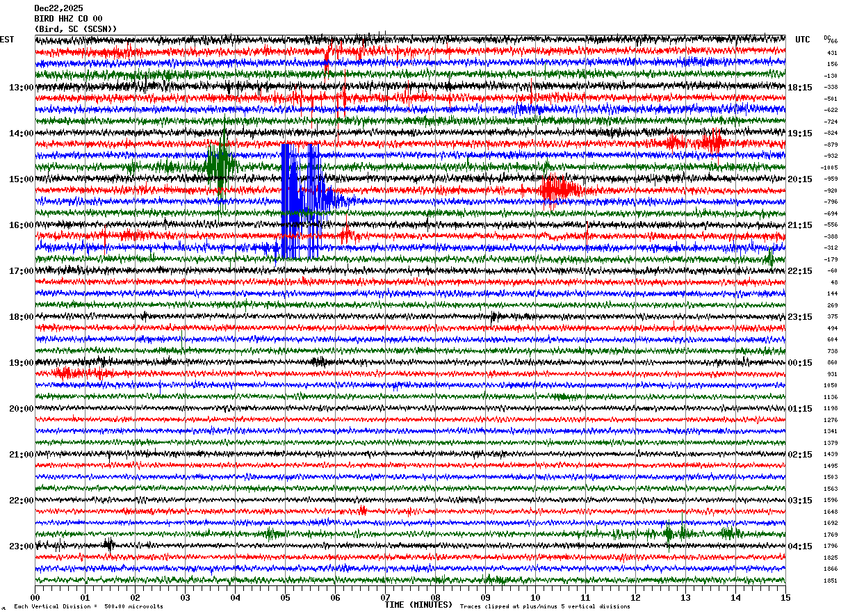Click the "TIME (MINUTES)" axis title
This screenshot has height=616, width=841.
click(418, 605)
